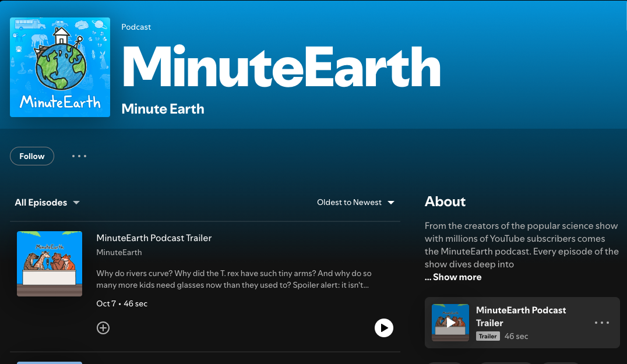Click the episode description about rivers curving
The width and height of the screenshot is (627, 364).
234,280
